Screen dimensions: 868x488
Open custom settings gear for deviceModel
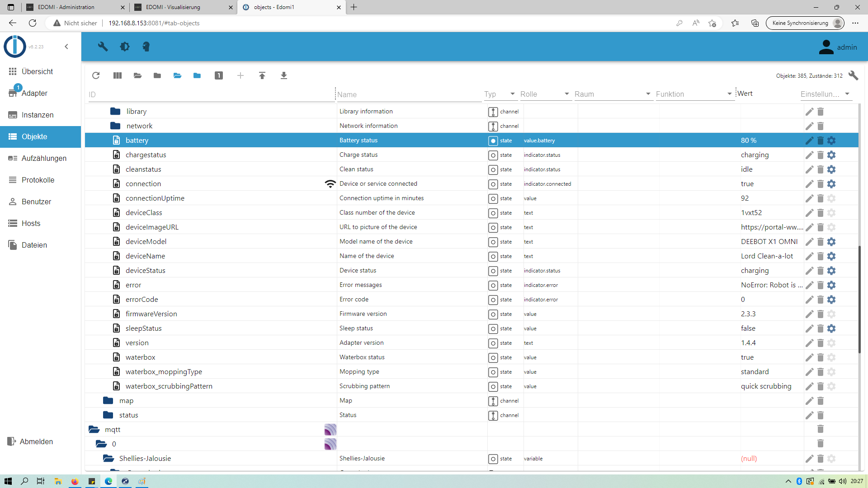coord(831,242)
